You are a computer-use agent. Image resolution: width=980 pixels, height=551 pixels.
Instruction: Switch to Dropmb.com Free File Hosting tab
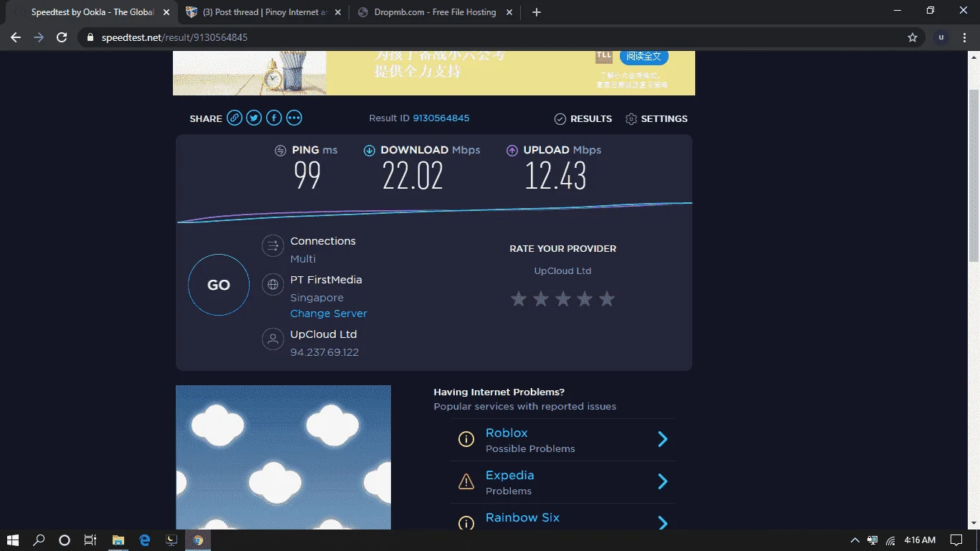click(435, 12)
